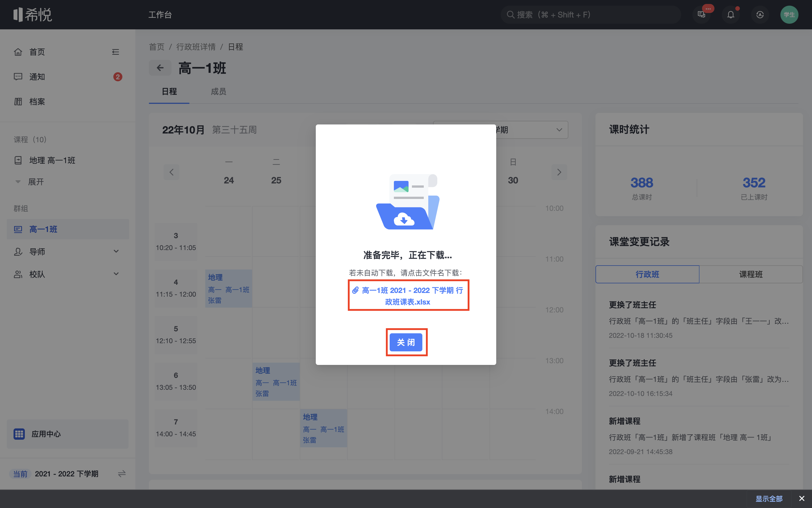Go to 首页 in the sidebar
This screenshot has width=812, height=508.
click(x=37, y=52)
